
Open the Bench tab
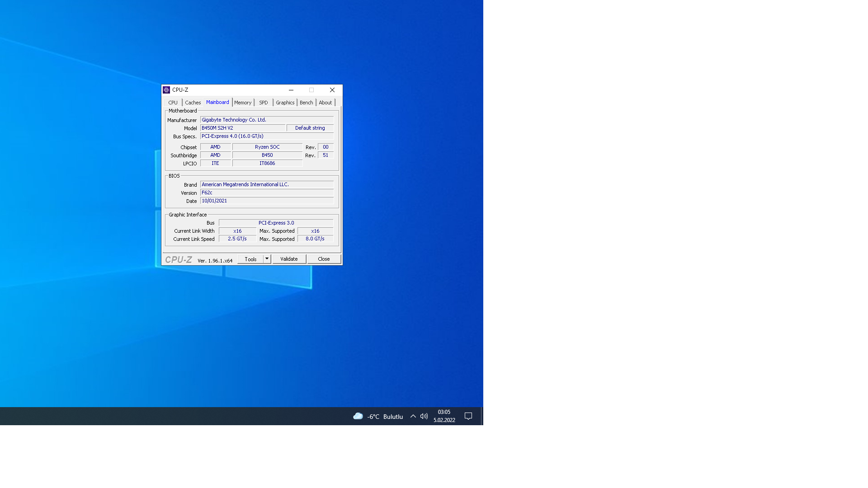[306, 103]
